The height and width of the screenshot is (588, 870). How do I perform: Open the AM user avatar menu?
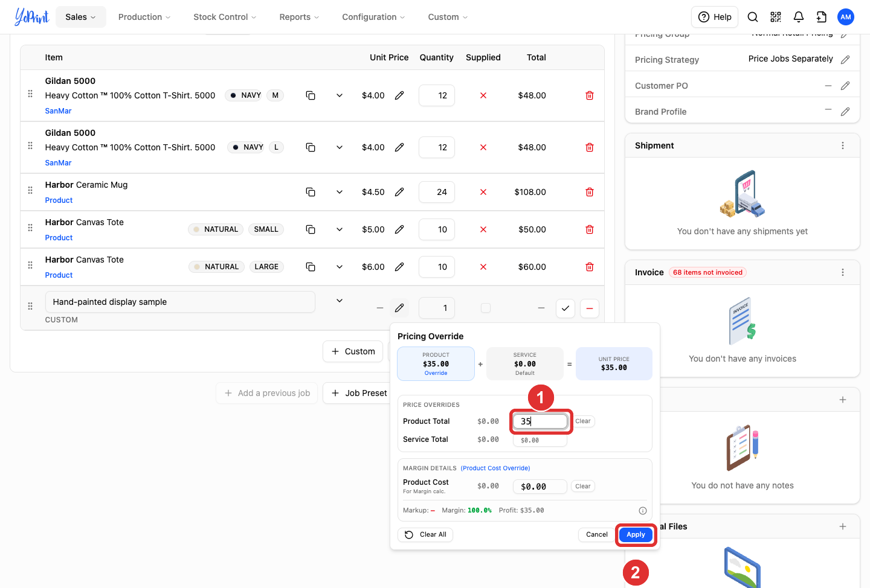(846, 17)
